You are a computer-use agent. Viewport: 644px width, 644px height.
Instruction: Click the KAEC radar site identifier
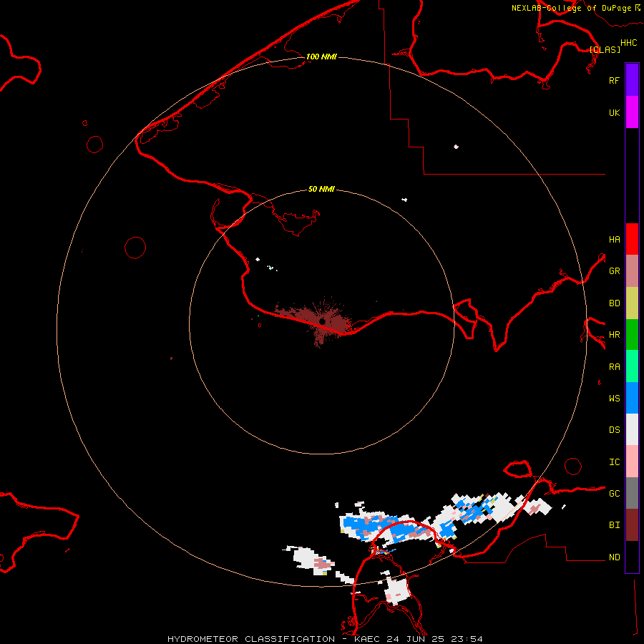click(x=367, y=639)
